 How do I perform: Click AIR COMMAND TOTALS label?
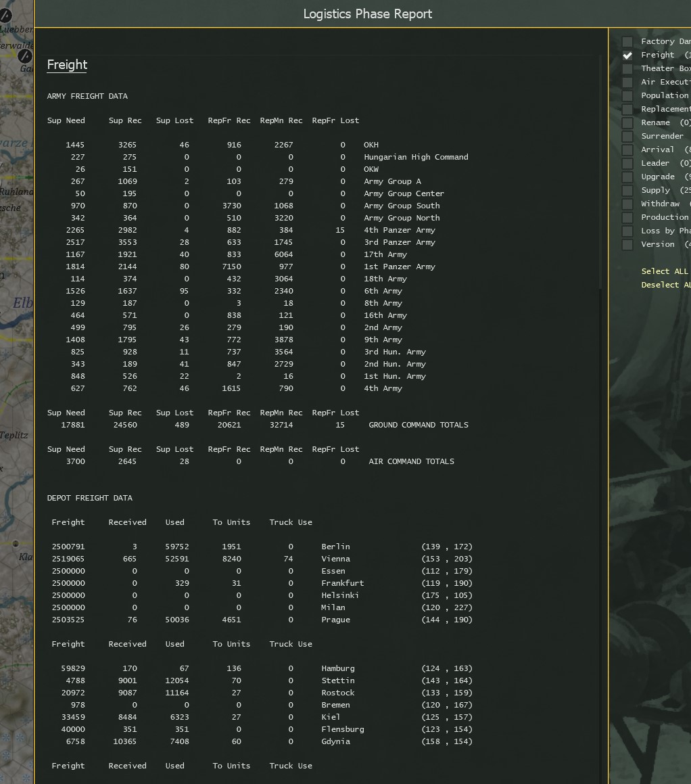[411, 461]
